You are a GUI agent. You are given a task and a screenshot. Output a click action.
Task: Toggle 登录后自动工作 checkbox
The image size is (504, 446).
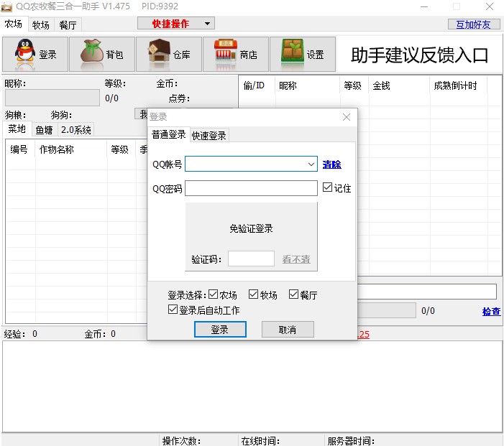point(173,310)
